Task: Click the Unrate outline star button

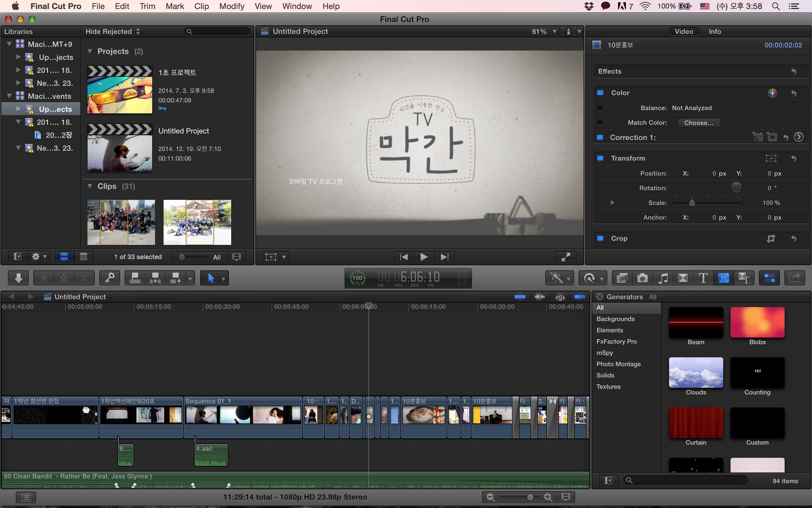Action: pyautogui.click(x=64, y=278)
